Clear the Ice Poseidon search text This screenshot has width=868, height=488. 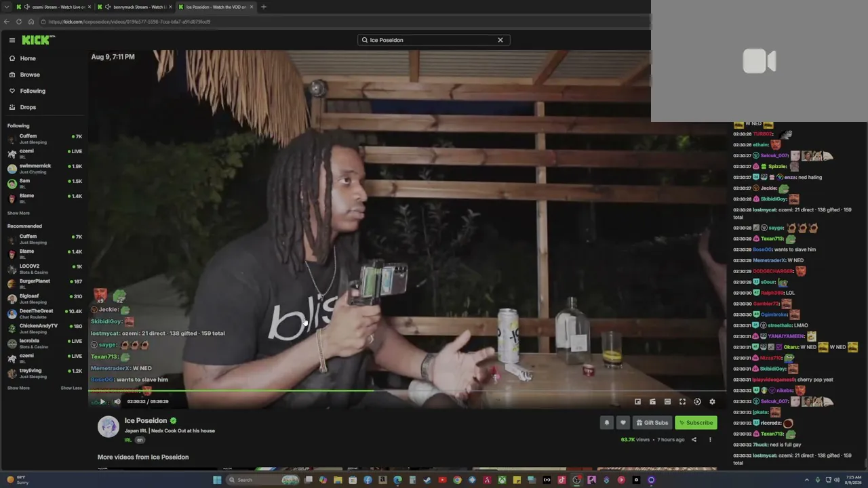500,40
